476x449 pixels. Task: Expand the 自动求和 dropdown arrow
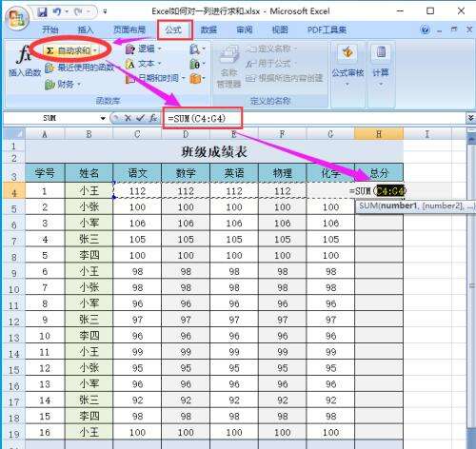pos(95,50)
